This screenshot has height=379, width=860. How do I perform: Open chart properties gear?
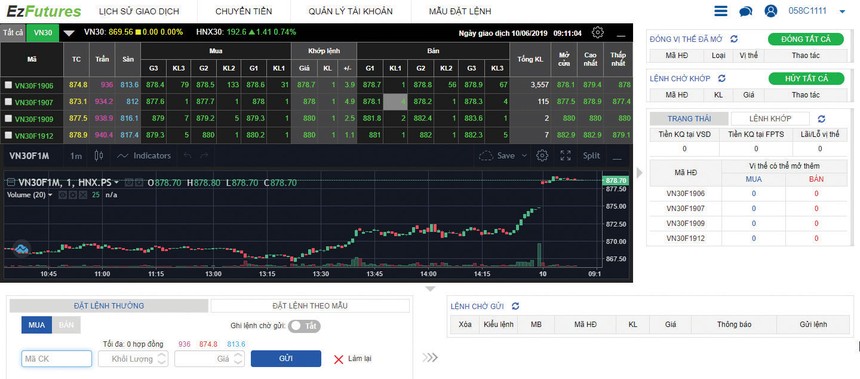(542, 156)
